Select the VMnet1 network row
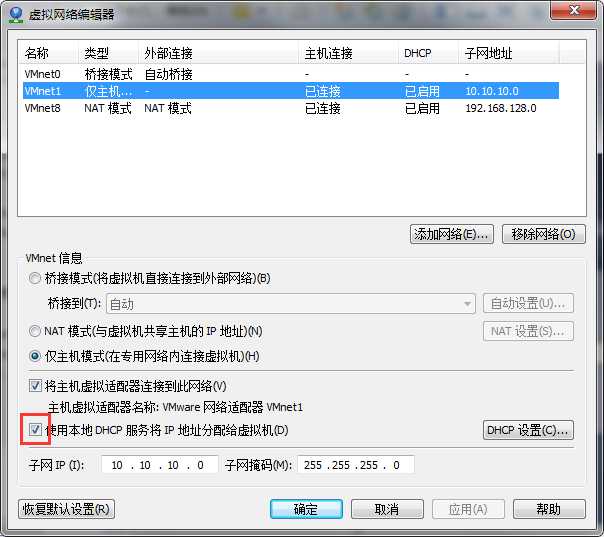This screenshot has height=537, width=604. tap(291, 91)
